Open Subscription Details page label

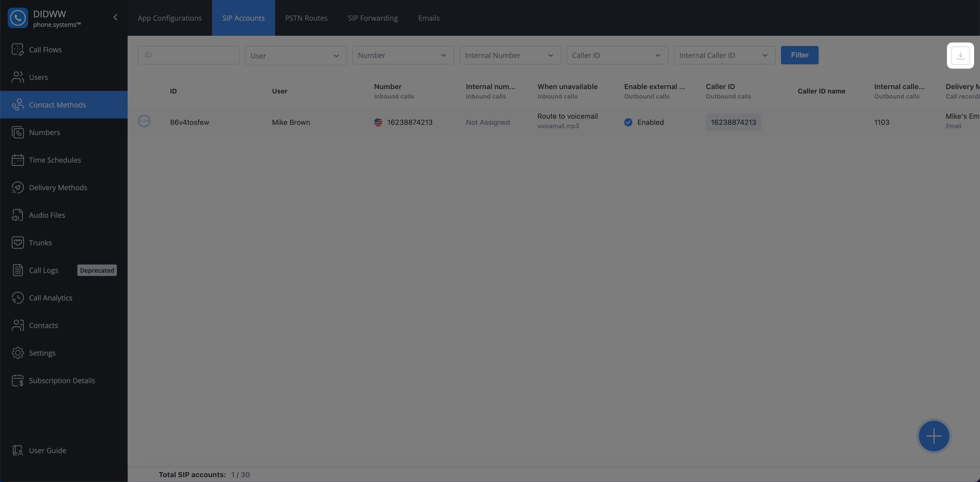[62, 381]
